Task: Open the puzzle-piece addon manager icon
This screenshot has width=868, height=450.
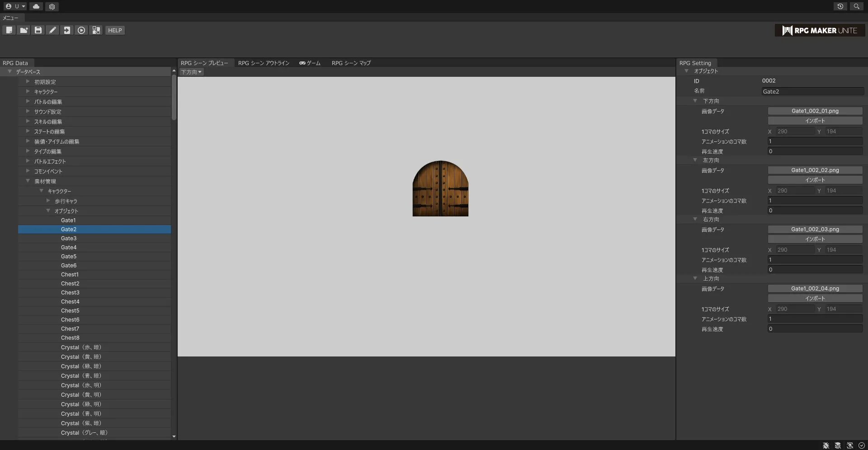Action: point(96,30)
